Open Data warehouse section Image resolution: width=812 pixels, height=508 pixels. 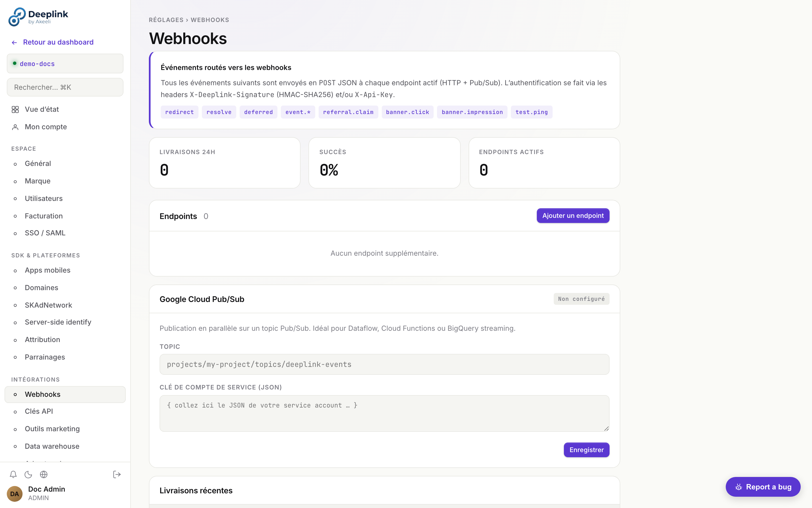coord(65,446)
